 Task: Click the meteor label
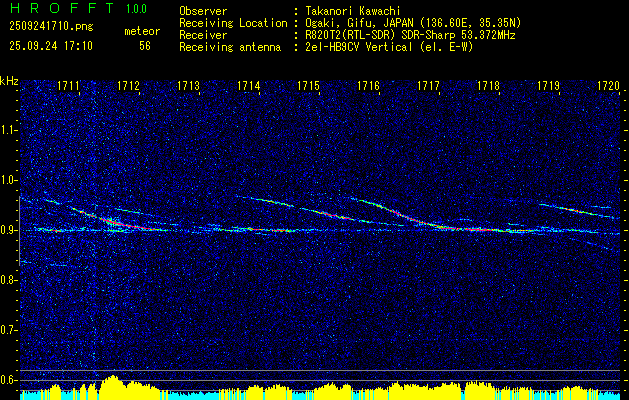tap(142, 31)
